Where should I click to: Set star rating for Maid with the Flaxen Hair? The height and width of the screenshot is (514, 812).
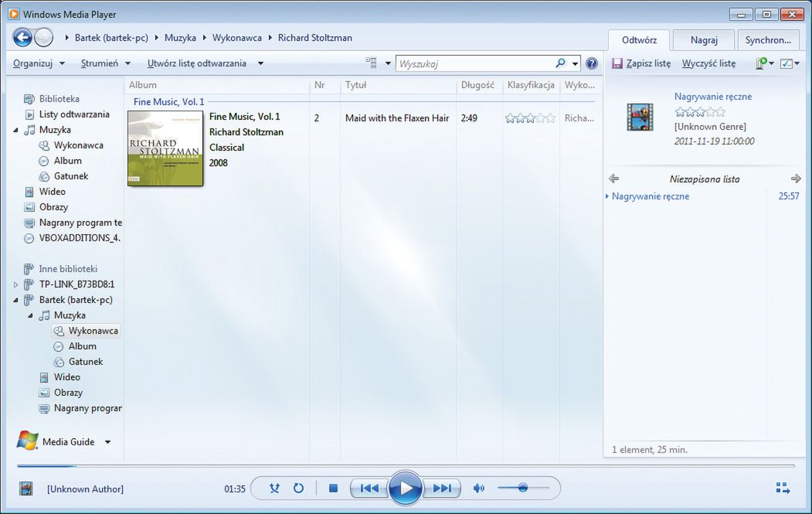[x=530, y=118]
